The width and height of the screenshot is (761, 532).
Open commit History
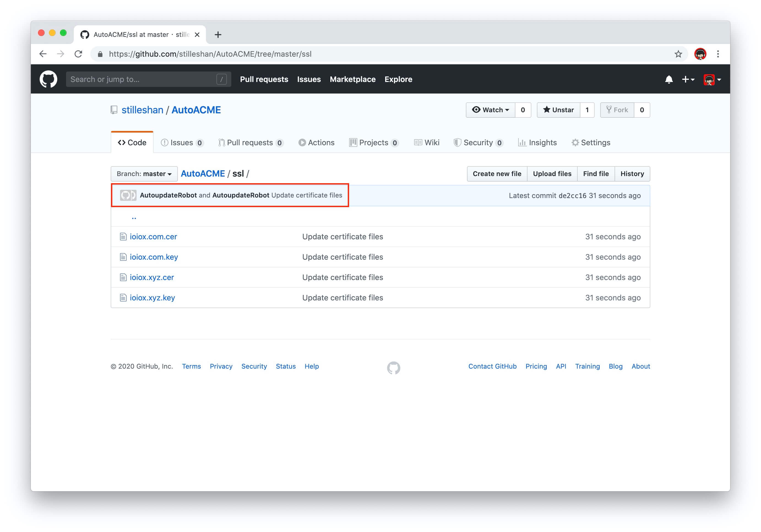632,174
